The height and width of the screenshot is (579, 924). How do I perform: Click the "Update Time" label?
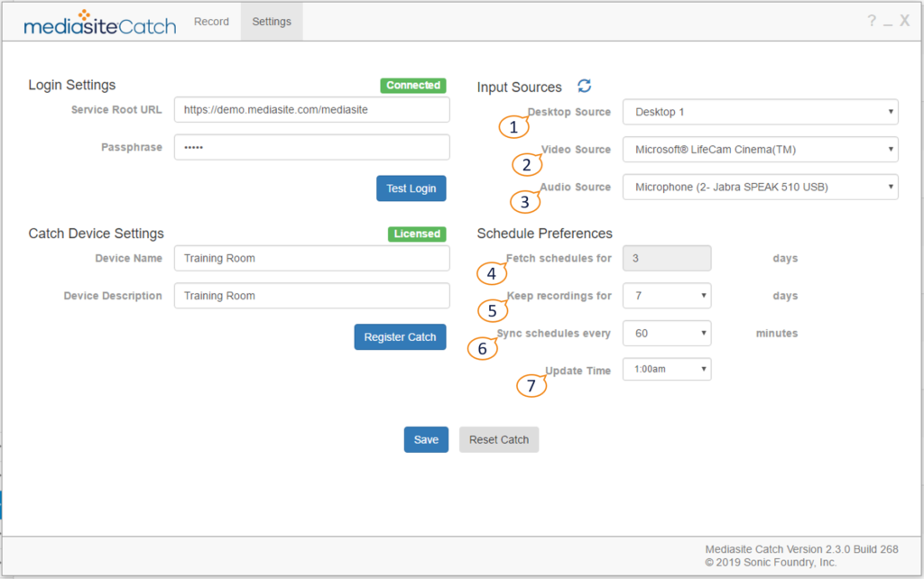577,371
